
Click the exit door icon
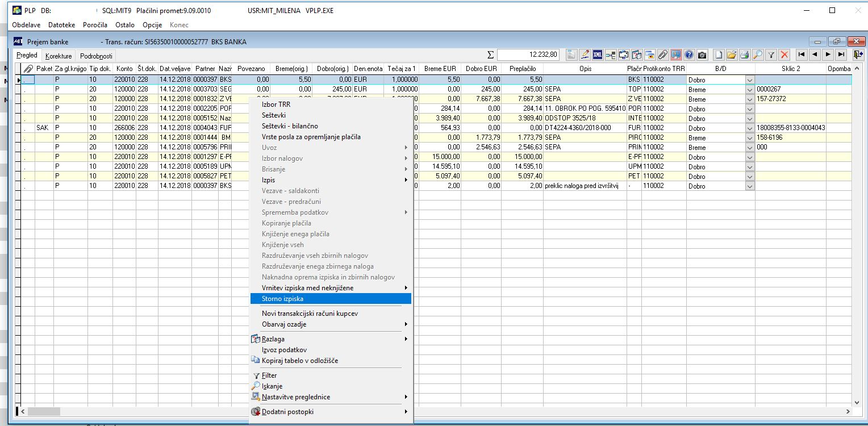(x=858, y=55)
